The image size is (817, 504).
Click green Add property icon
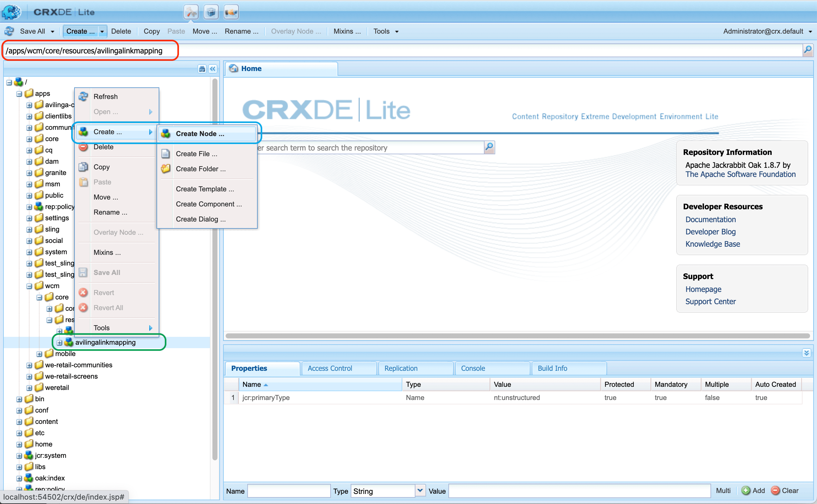point(745,490)
